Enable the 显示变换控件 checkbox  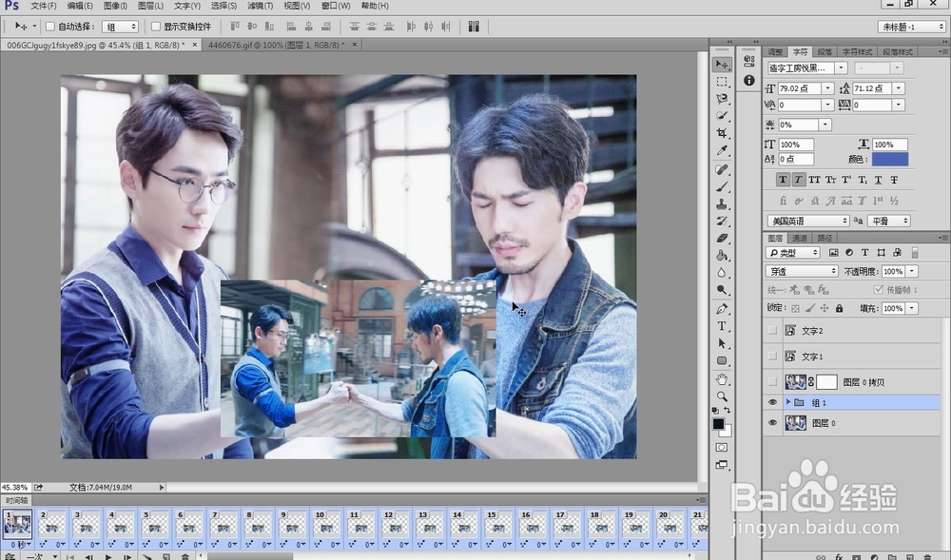click(x=156, y=27)
